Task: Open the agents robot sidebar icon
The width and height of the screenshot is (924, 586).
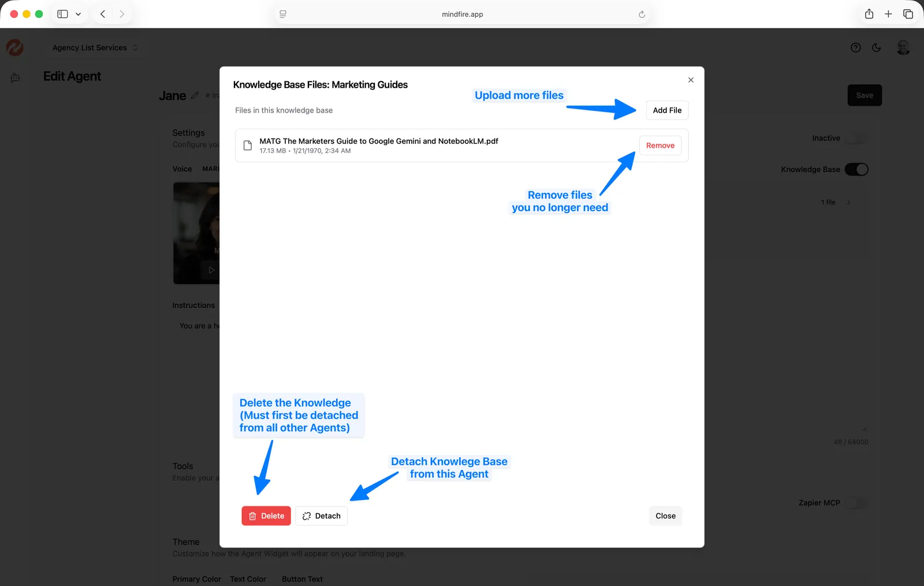Action: 15,77
